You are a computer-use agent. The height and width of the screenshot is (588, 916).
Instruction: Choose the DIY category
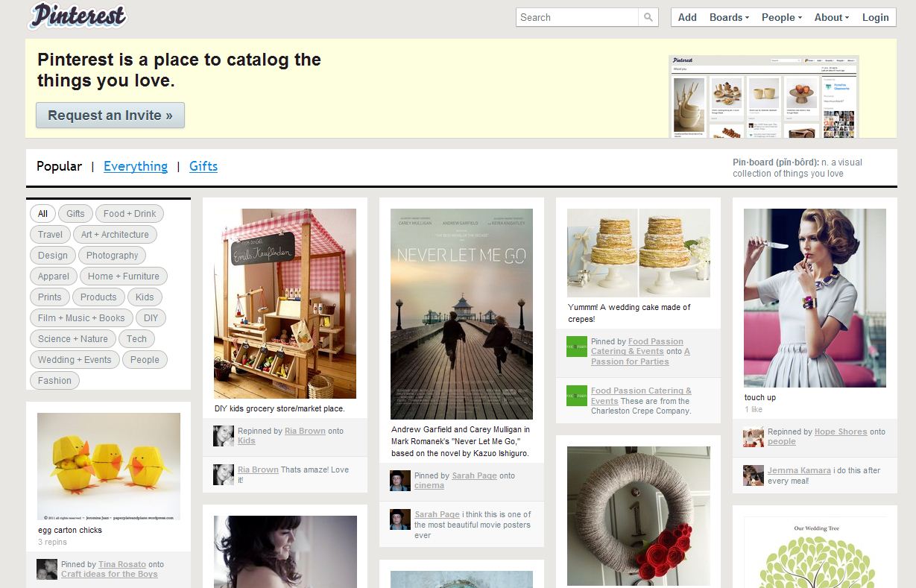click(151, 318)
